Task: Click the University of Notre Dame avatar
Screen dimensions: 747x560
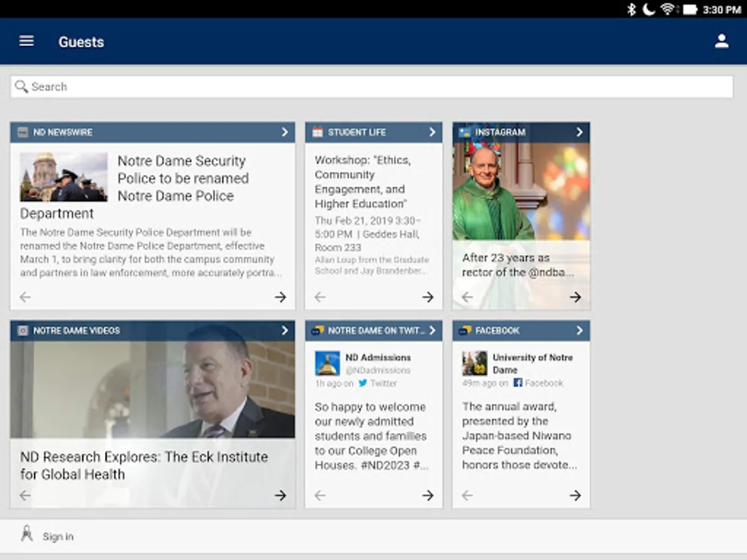Action: 475,363
